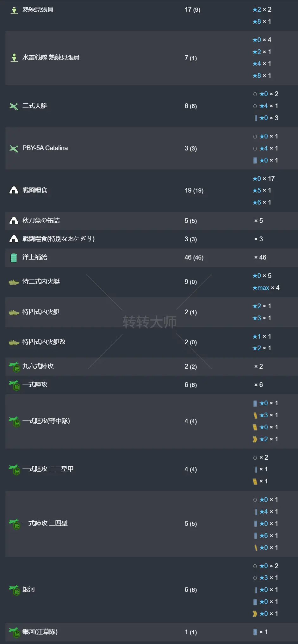The height and width of the screenshot is (644, 298).
Task: Click 戦闘糧食(特別なおにぎり) item name
Action: [59, 239]
